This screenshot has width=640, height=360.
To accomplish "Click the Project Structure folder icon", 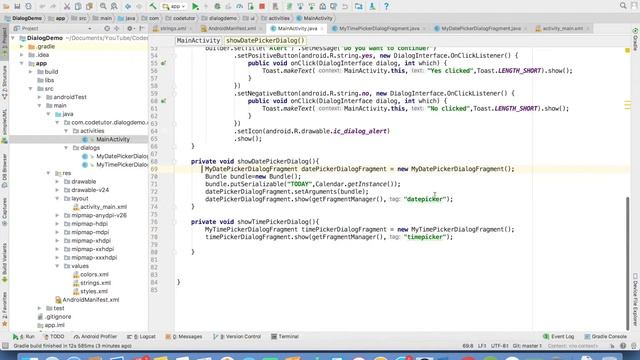I will pos(358,6).
